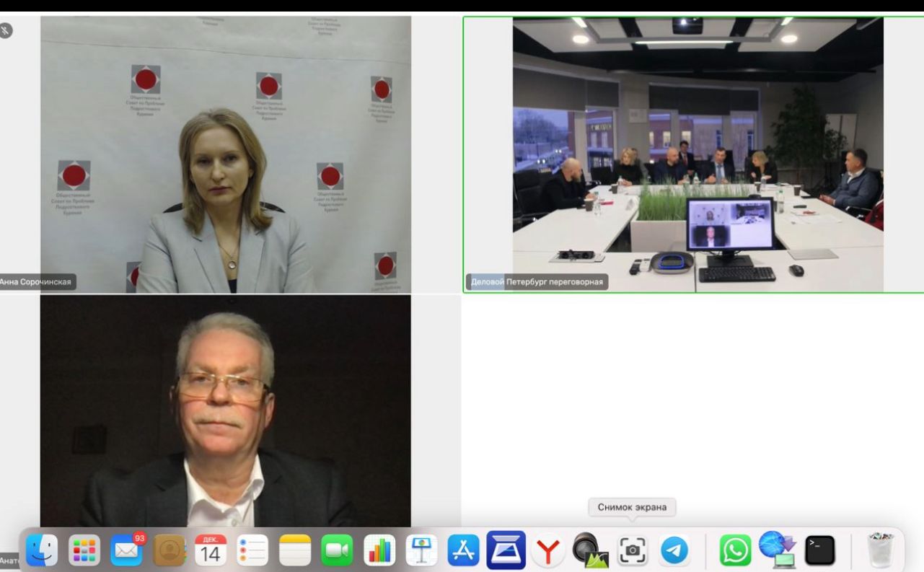The width and height of the screenshot is (924, 572).
Task: Open the Notes app icon
Action: (x=295, y=552)
